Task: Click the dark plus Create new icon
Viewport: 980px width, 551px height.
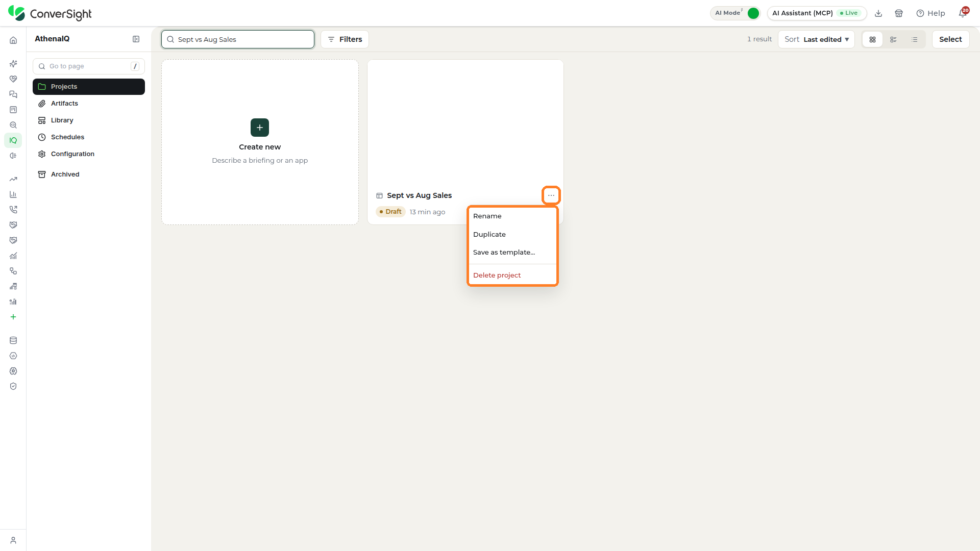Action: [260, 128]
